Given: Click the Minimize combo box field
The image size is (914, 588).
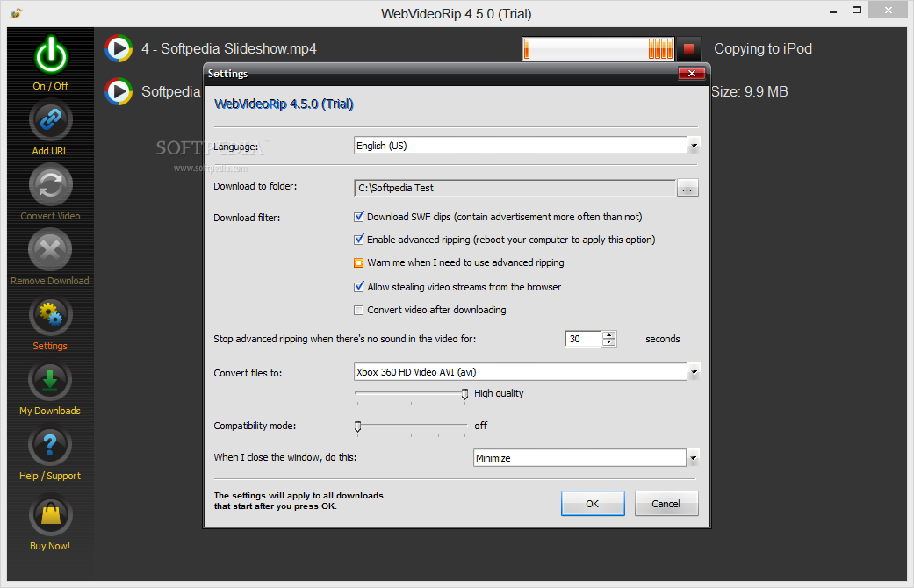Looking at the screenshot, I should tap(580, 458).
